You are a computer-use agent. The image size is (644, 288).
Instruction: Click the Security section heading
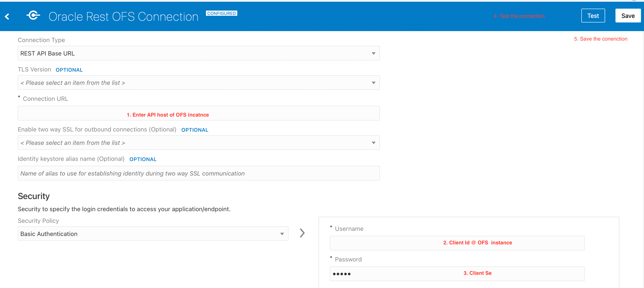(34, 196)
